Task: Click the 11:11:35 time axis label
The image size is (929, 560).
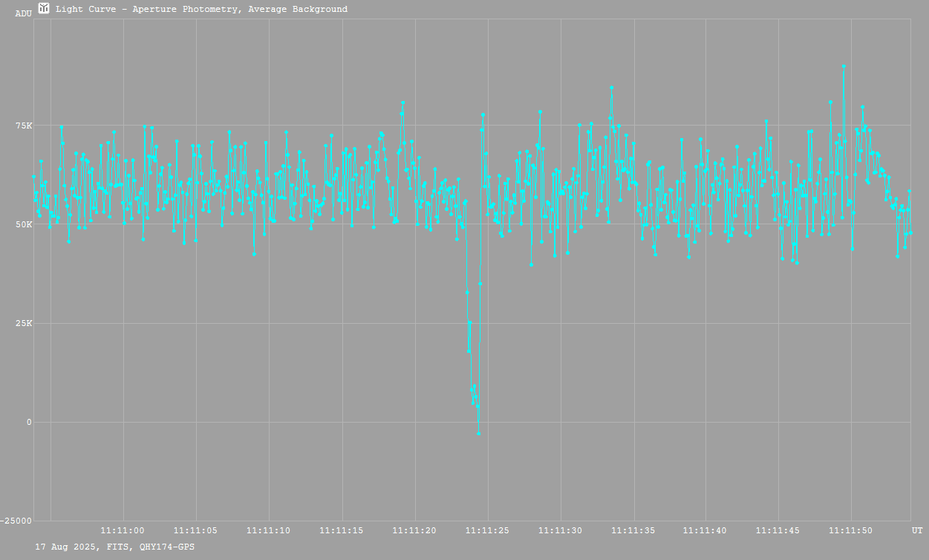Action: (633, 530)
